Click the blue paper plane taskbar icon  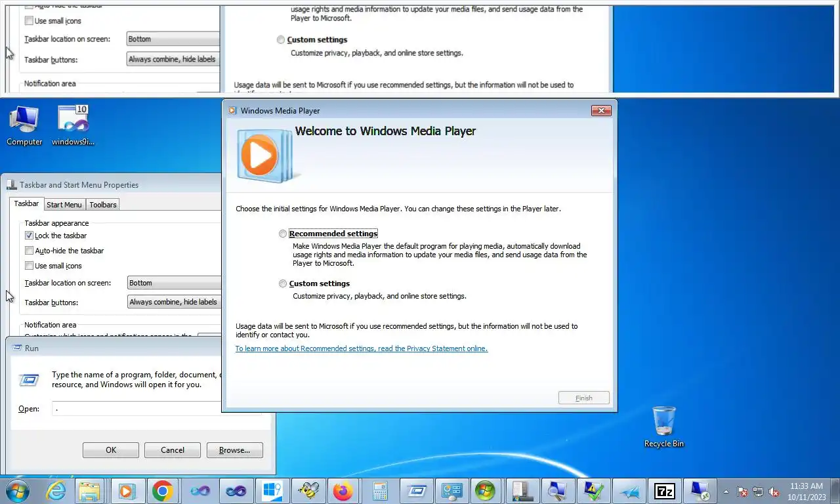[629, 491]
